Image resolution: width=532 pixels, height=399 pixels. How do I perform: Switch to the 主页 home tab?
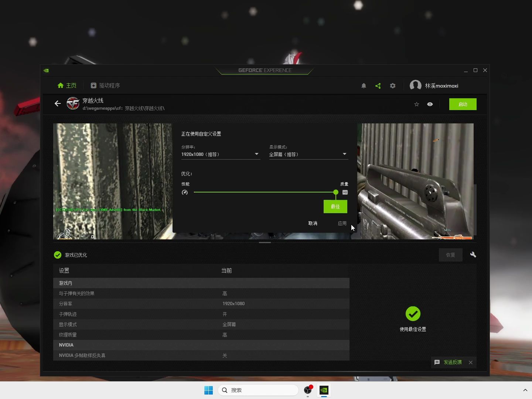(67, 85)
